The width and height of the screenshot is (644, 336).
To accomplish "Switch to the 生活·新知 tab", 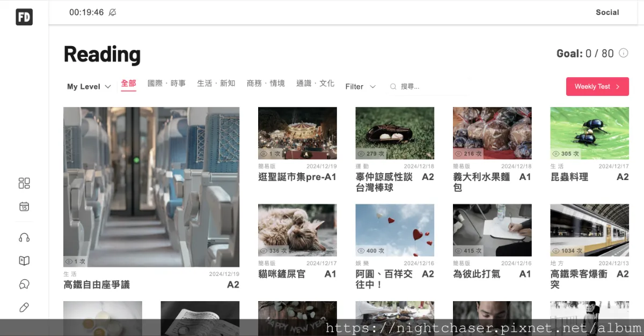I will pos(216,84).
